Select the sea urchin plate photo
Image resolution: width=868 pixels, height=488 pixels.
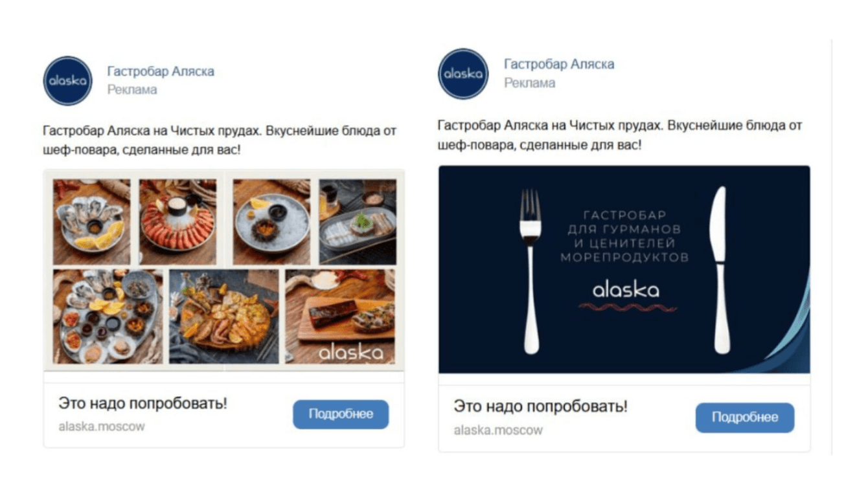(272, 222)
